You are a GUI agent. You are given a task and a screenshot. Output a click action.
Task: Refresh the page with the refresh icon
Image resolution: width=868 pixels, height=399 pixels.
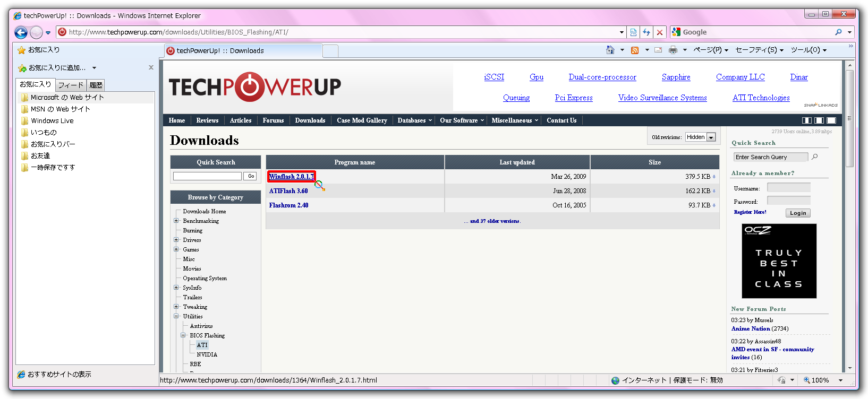(646, 32)
